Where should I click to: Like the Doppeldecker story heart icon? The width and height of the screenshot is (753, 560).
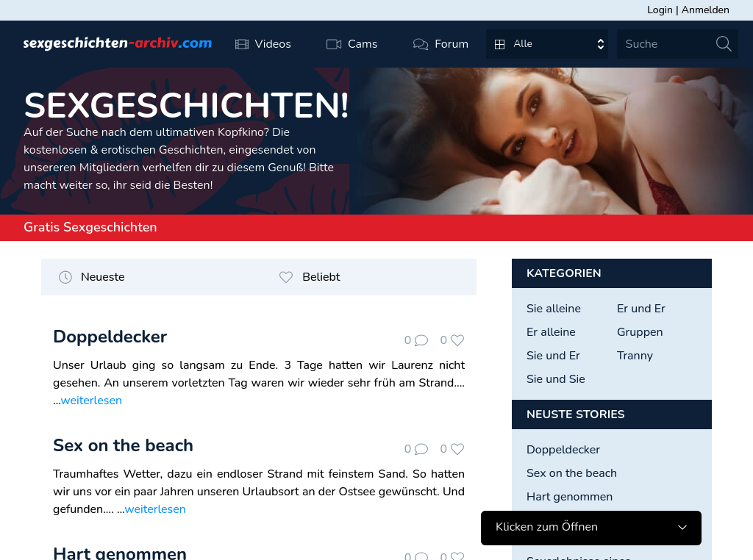point(457,340)
